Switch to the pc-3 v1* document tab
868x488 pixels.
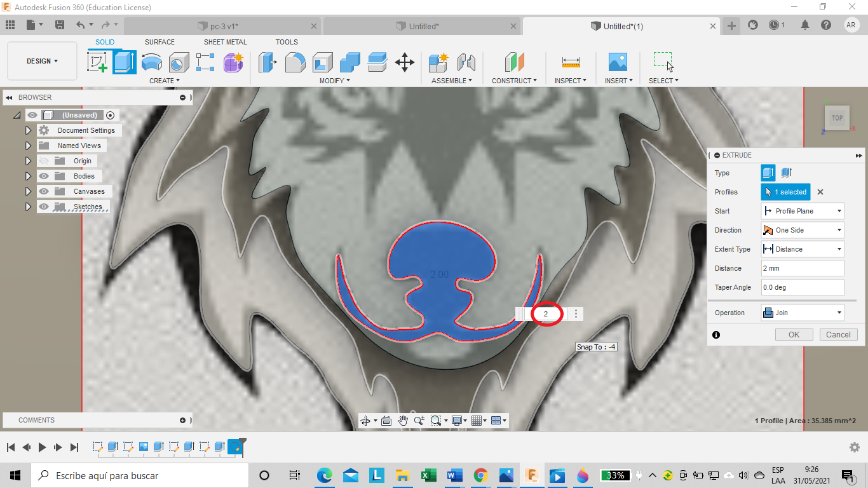point(223,26)
